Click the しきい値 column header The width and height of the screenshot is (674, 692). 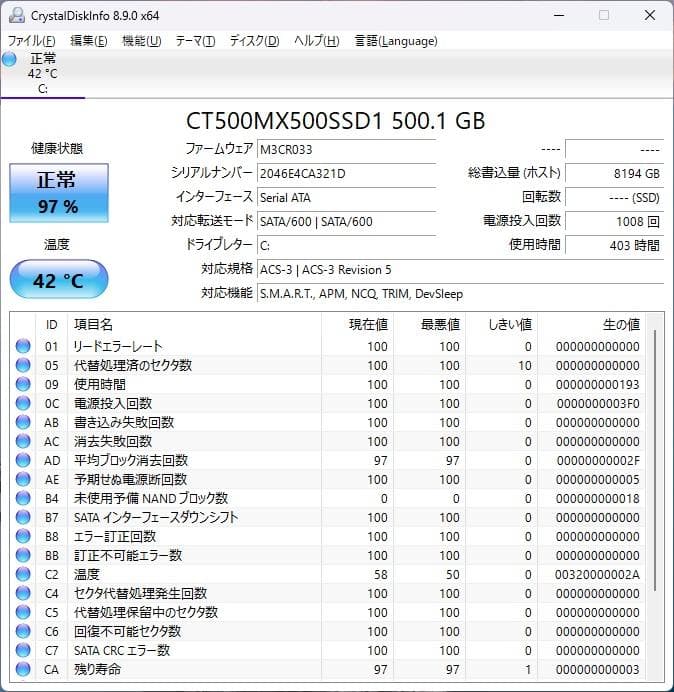501,324
